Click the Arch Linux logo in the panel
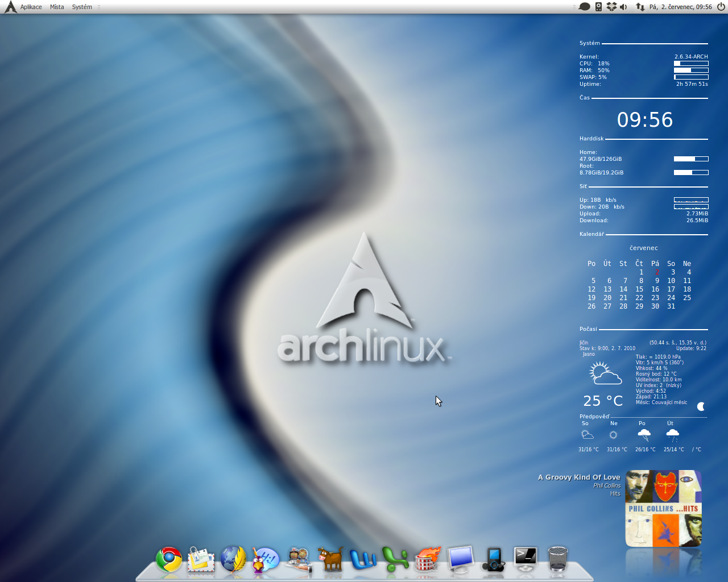 click(x=10, y=7)
